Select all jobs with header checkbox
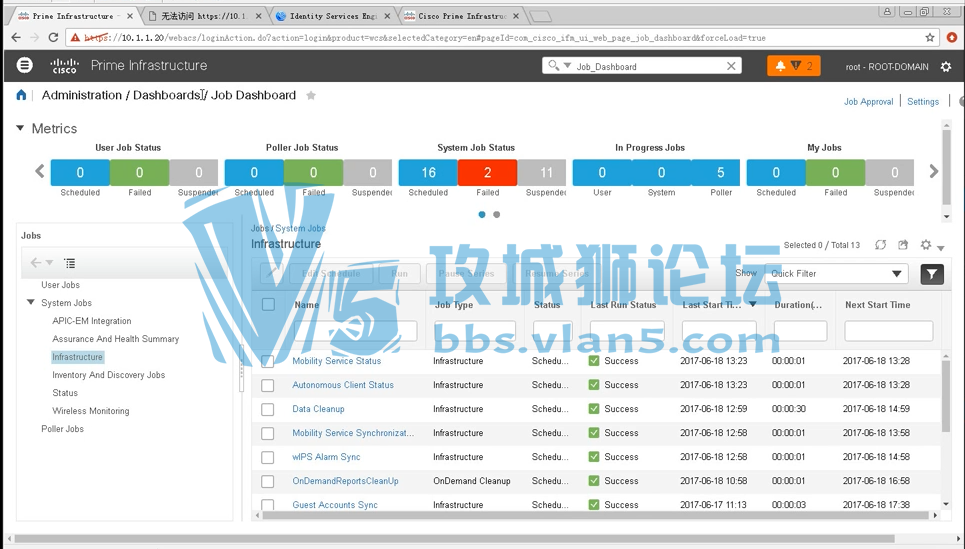Viewport: 965px width, 549px height. pos(268,305)
